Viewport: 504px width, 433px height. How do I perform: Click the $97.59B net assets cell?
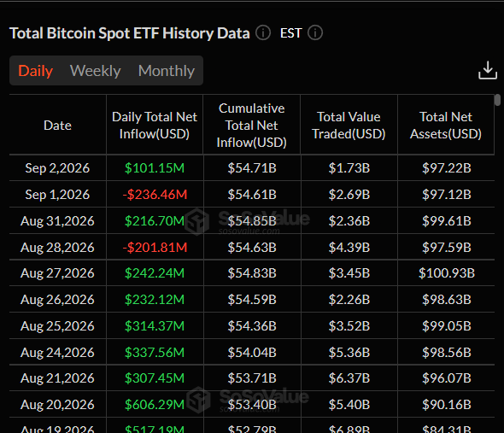tap(447, 247)
